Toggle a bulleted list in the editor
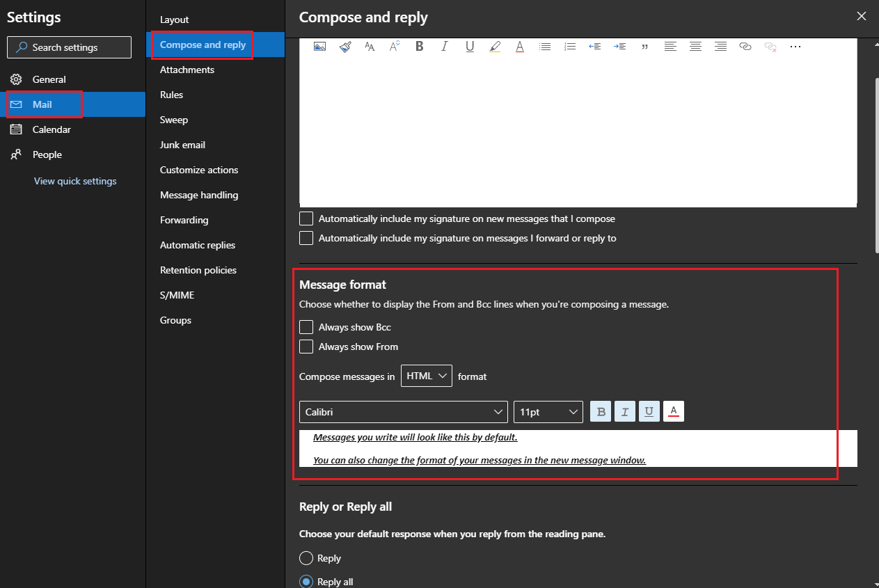The width and height of the screenshot is (879, 588). coord(545,46)
